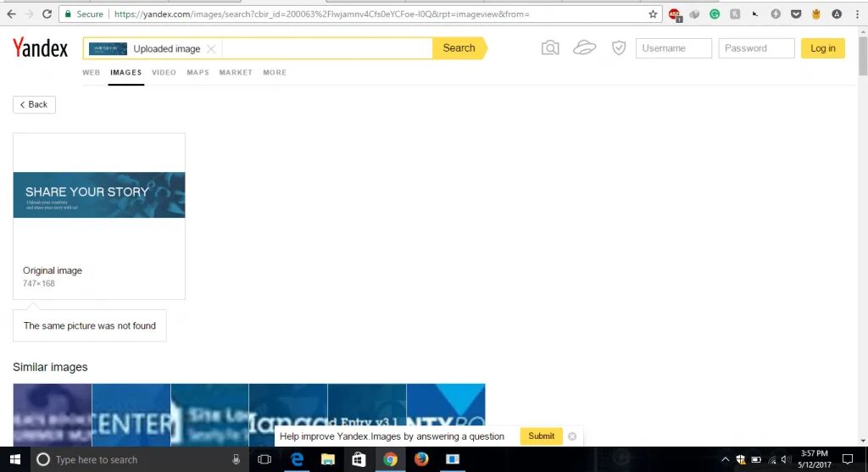
Task: Switch to the WEB tab
Action: pos(92,73)
